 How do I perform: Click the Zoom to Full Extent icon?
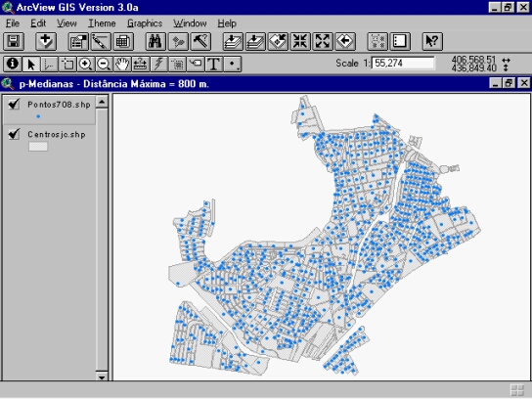(x=233, y=41)
